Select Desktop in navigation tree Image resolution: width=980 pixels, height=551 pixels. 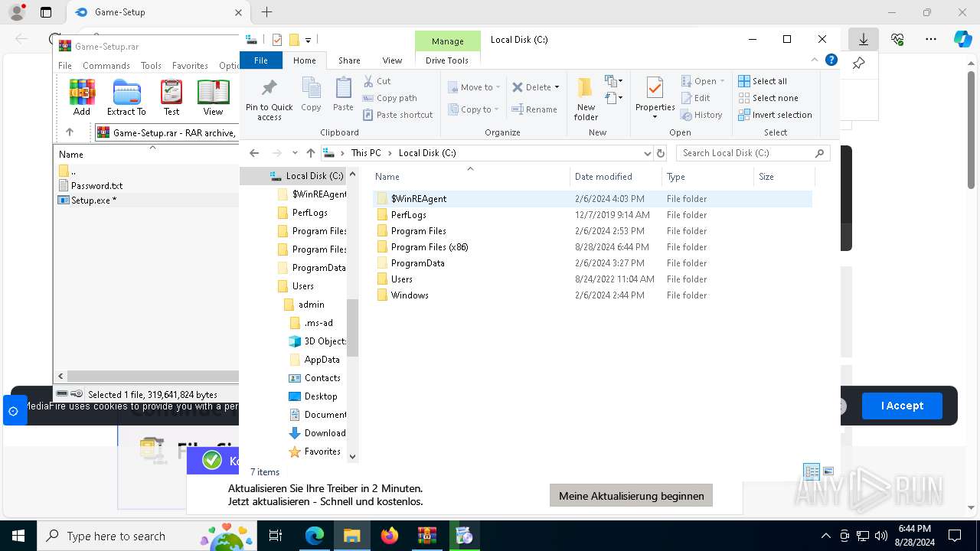click(312, 396)
